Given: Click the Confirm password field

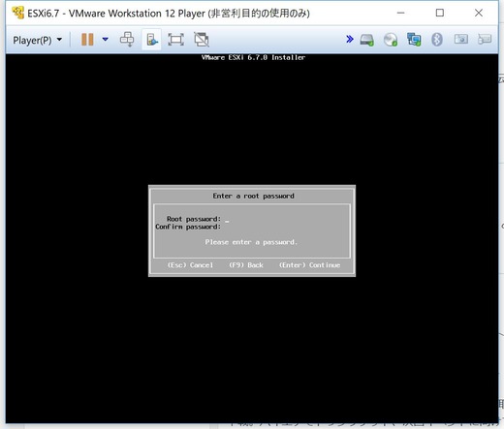Looking at the screenshot, I should (286, 227).
